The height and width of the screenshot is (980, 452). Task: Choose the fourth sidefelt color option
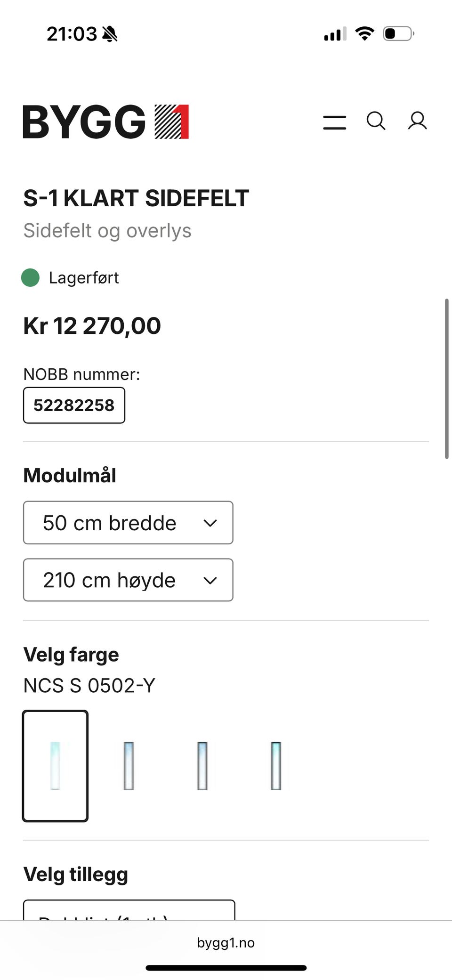click(x=276, y=766)
